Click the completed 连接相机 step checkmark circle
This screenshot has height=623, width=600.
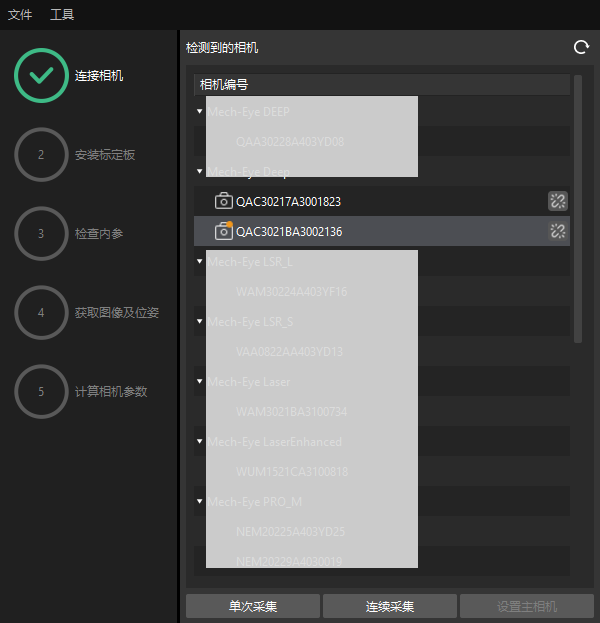(41, 75)
